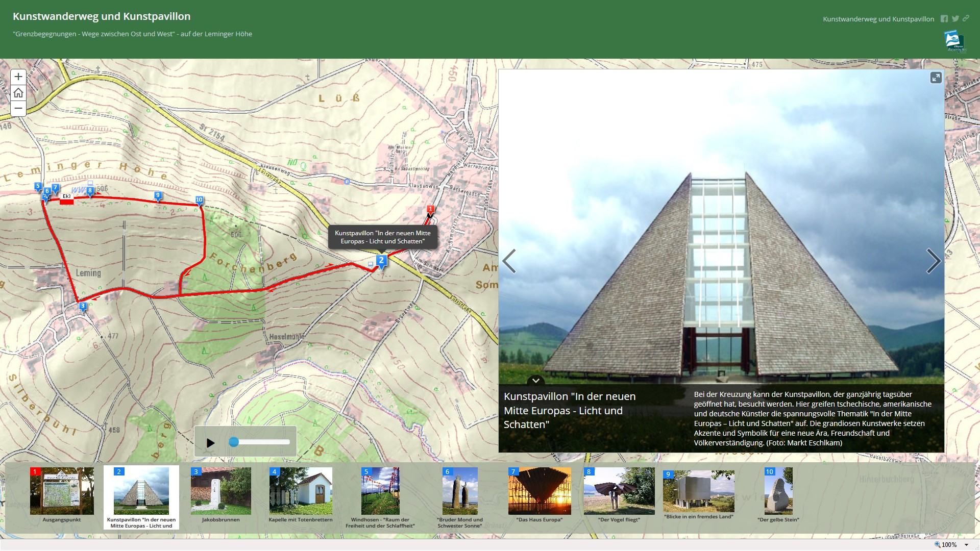Collapse the photo caption panel
This screenshot has width=980, height=551.
(x=535, y=381)
